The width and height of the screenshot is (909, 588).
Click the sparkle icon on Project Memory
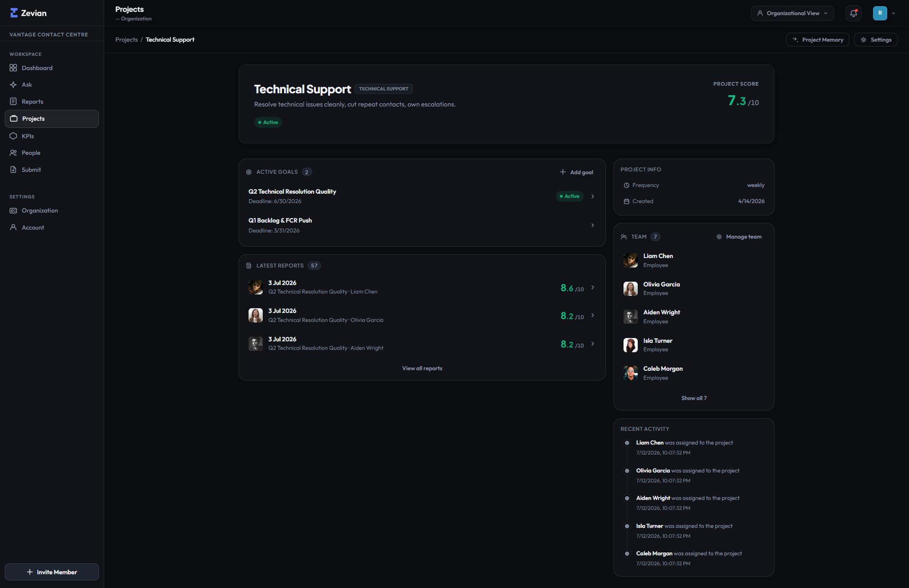(x=795, y=40)
